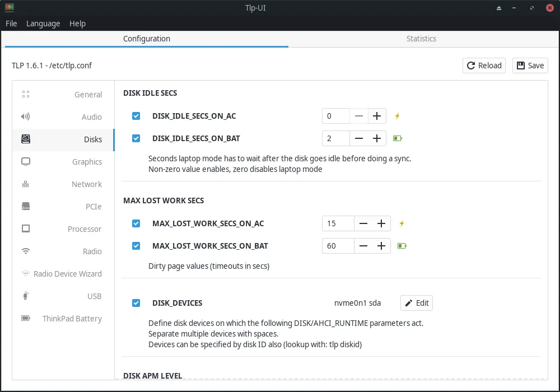Switch to the Statistics tab
Screen dimensions: 560x392
421,39
